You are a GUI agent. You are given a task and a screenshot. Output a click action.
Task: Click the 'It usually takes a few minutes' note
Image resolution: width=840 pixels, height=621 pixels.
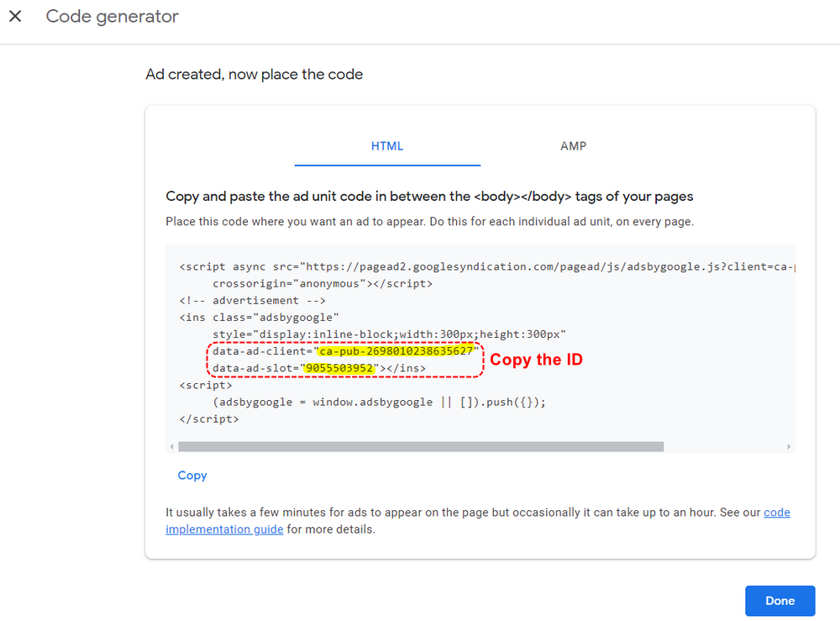(x=478, y=521)
